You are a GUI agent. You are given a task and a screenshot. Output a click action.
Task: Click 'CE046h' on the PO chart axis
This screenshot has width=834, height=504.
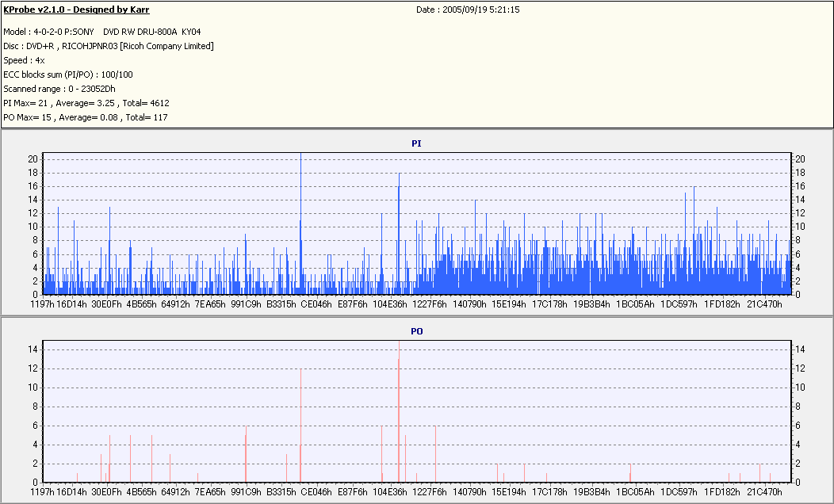pos(316,492)
